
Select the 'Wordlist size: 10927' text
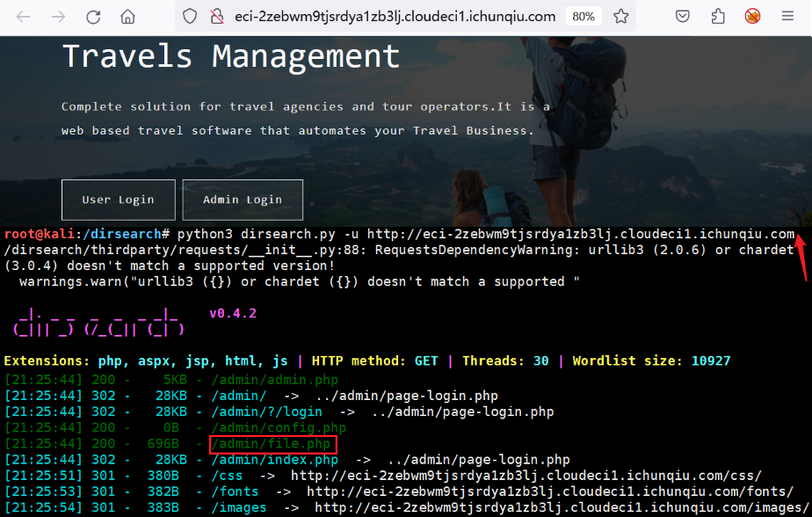pos(651,361)
